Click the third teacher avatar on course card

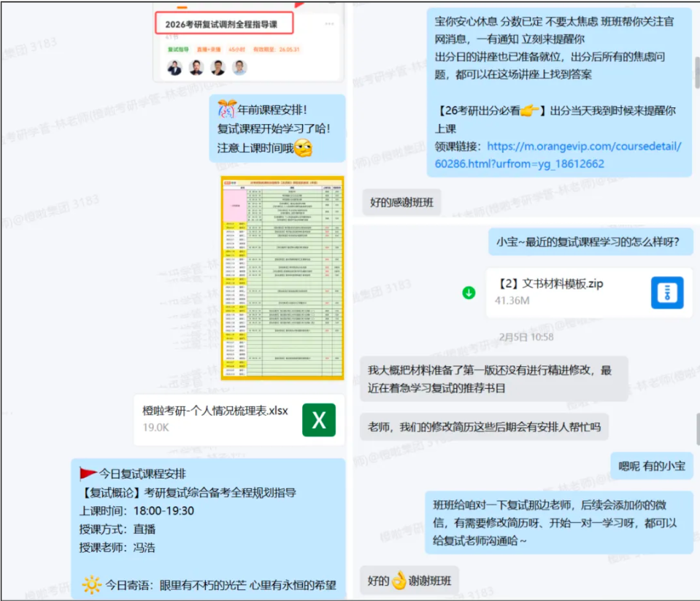click(x=218, y=68)
